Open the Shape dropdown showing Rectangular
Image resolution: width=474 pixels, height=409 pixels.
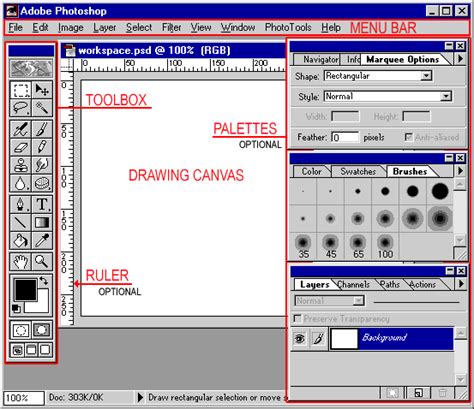click(426, 76)
